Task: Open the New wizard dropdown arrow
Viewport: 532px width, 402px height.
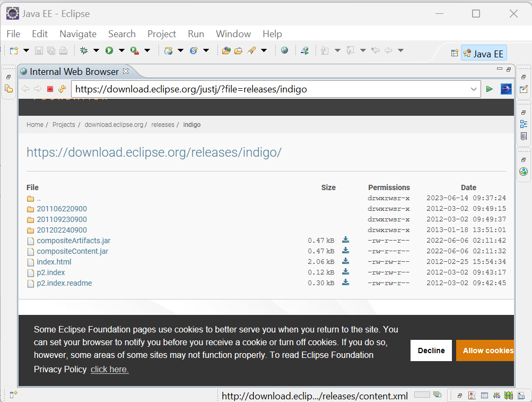Action: pos(26,50)
